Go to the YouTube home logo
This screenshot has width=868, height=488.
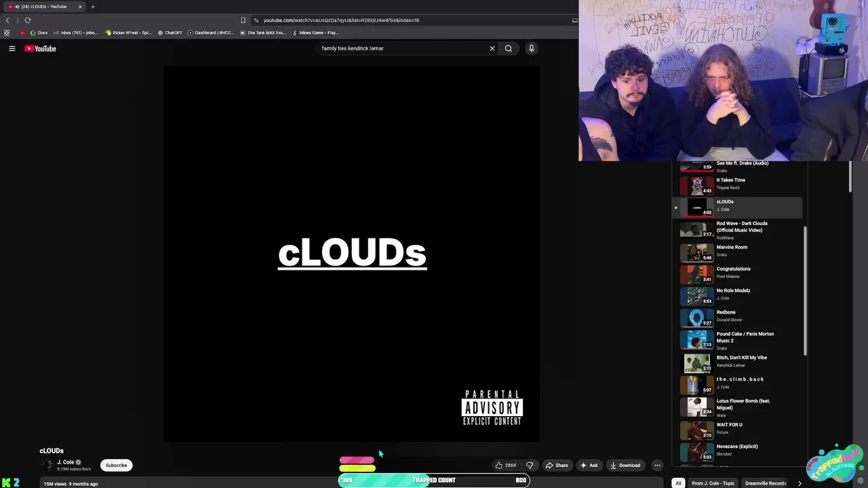pyautogui.click(x=40, y=48)
